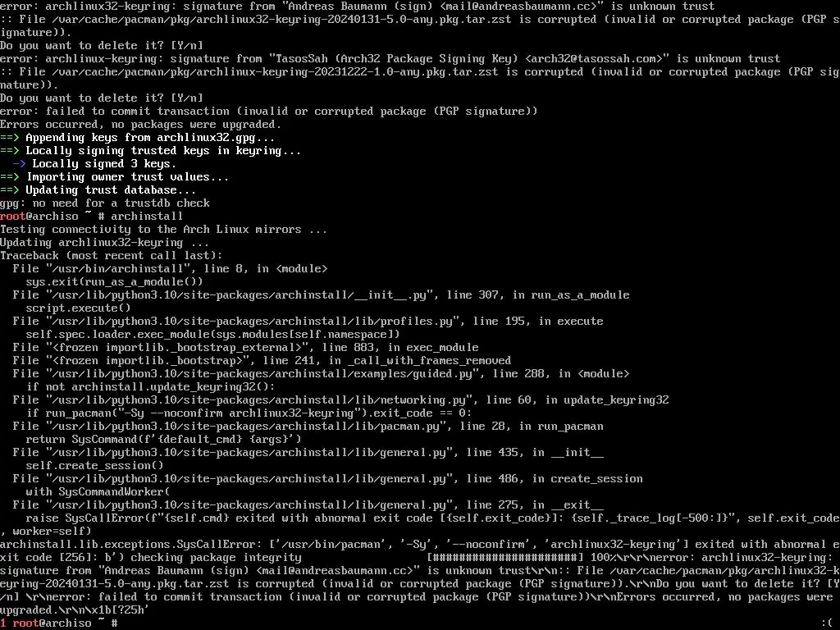Click the green arrow before 'Updating trust database'
This screenshot has width=840, height=630.
tap(10, 190)
